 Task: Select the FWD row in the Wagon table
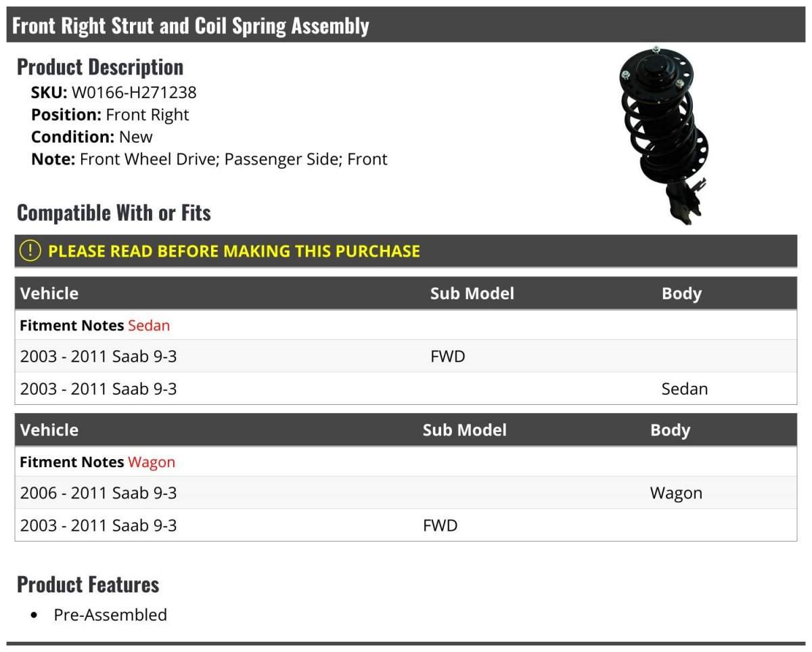(406, 525)
